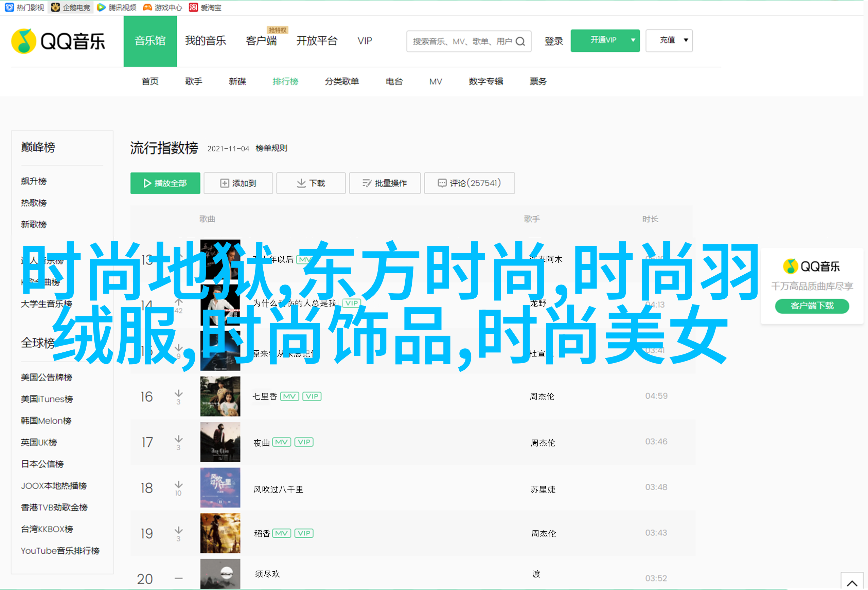868x590 pixels.
Task: Click 客户端下载 button
Action: click(x=812, y=306)
